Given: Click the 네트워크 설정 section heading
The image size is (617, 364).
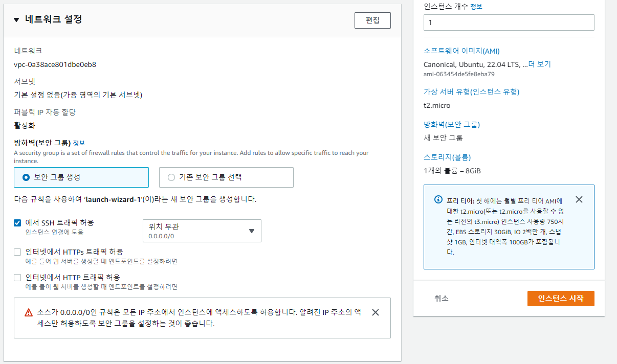Looking at the screenshot, I should [x=54, y=20].
